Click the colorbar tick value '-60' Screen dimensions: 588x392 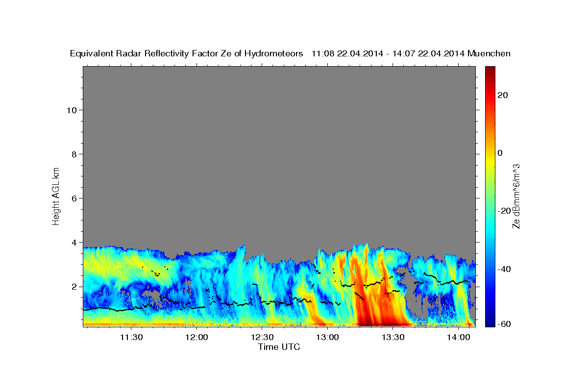point(505,324)
